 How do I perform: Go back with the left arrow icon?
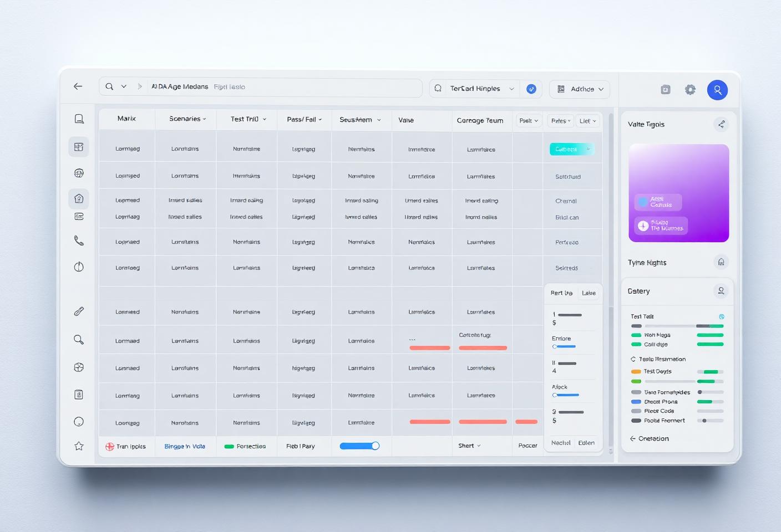(x=78, y=86)
